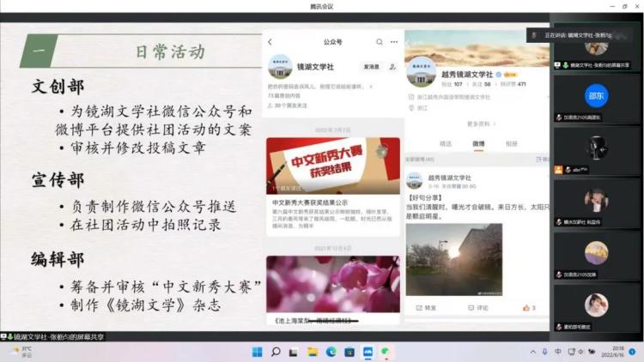
Task: Open the Microsoft Store taskbar icon
Action: coord(349,352)
